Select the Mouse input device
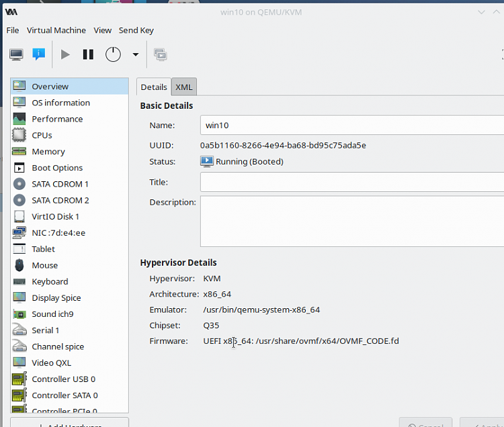This screenshot has height=427, width=504. (69, 265)
